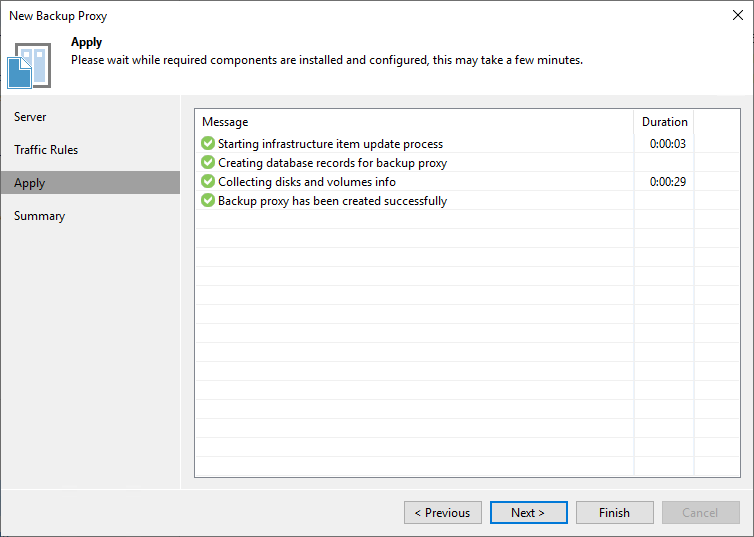Click green checkmark beside Backup proxy created successfully
Screen dimensions: 754x537
coord(208,201)
